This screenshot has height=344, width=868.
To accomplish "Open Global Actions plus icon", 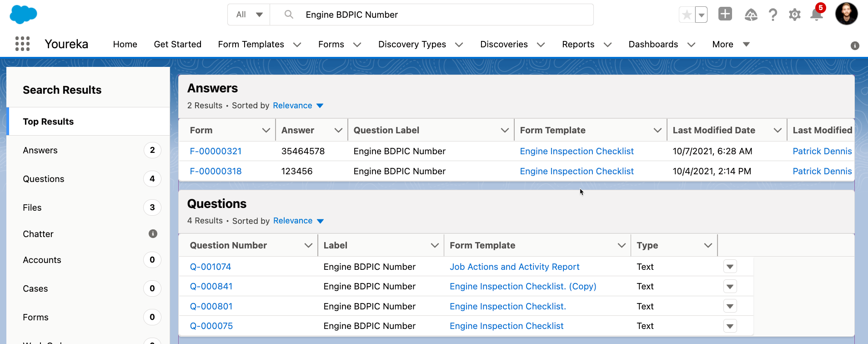I will pyautogui.click(x=725, y=14).
